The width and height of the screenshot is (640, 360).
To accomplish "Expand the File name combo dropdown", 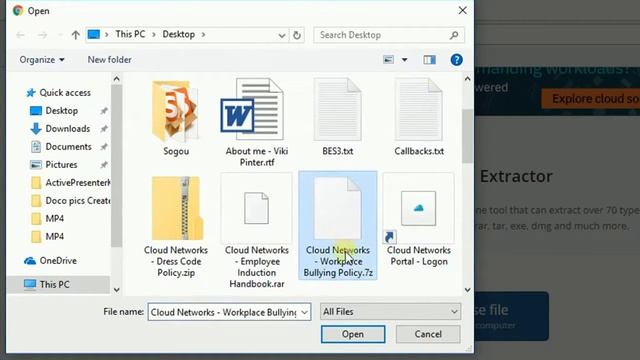I will [304, 312].
